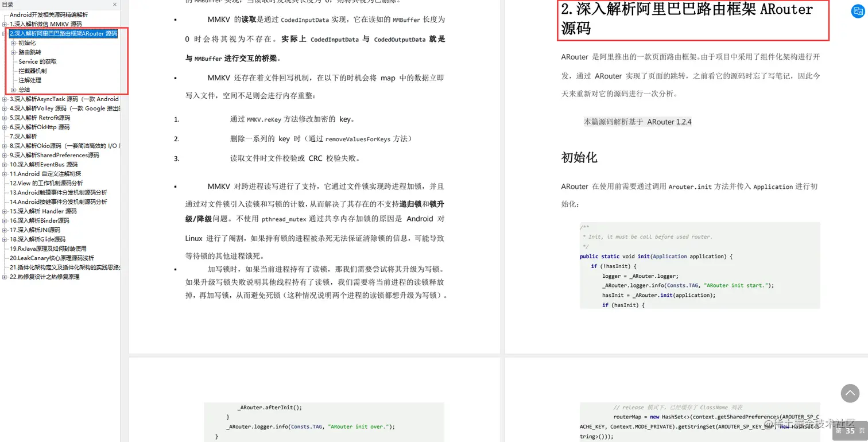
Task: Click the page number indicator 第 35 页
Action: (850, 431)
